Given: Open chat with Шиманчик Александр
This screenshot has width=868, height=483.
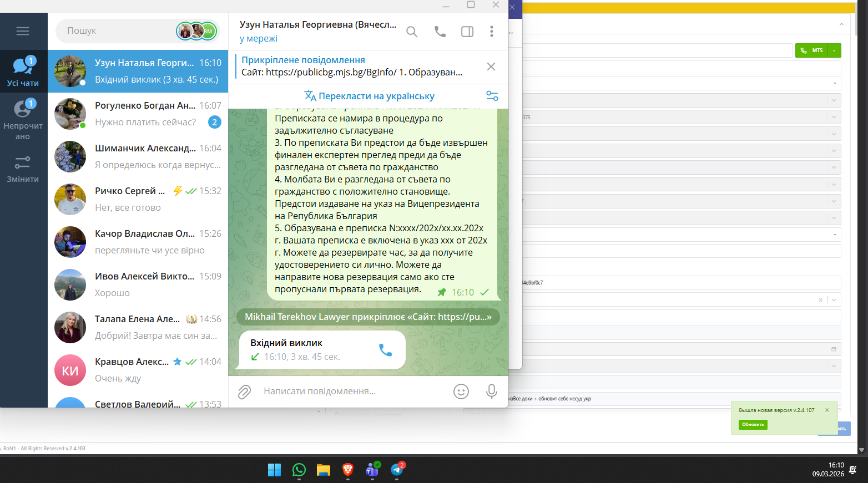Looking at the screenshot, I should 138,156.
